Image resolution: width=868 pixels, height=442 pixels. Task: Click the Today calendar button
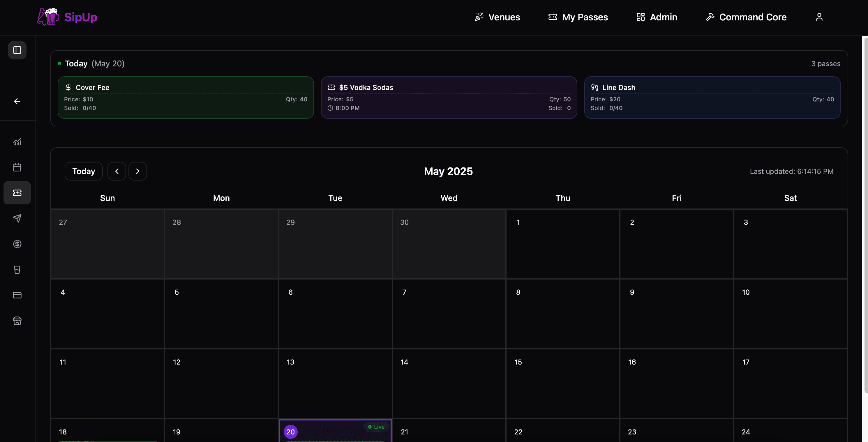coord(84,171)
